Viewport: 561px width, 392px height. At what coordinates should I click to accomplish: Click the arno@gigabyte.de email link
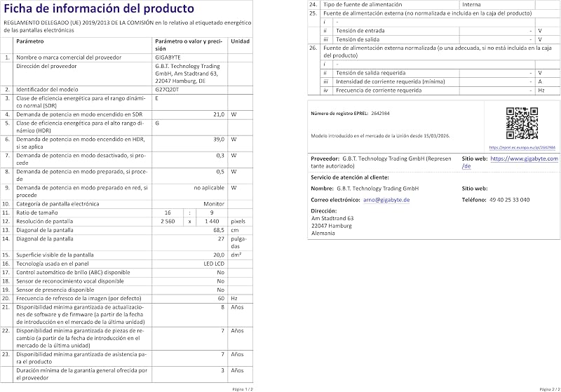(x=386, y=200)
